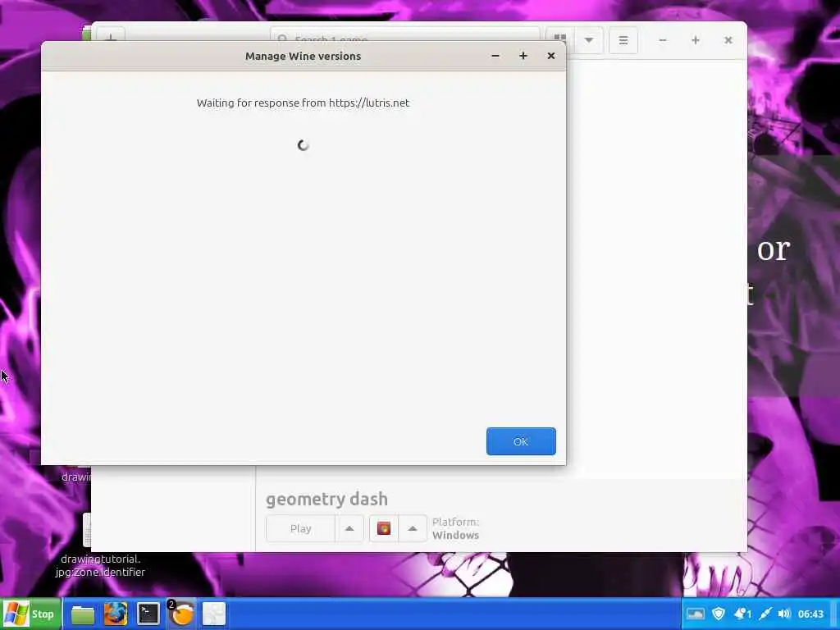Open the terminal from the taskbar
The width and height of the screenshot is (840, 630).
148,614
